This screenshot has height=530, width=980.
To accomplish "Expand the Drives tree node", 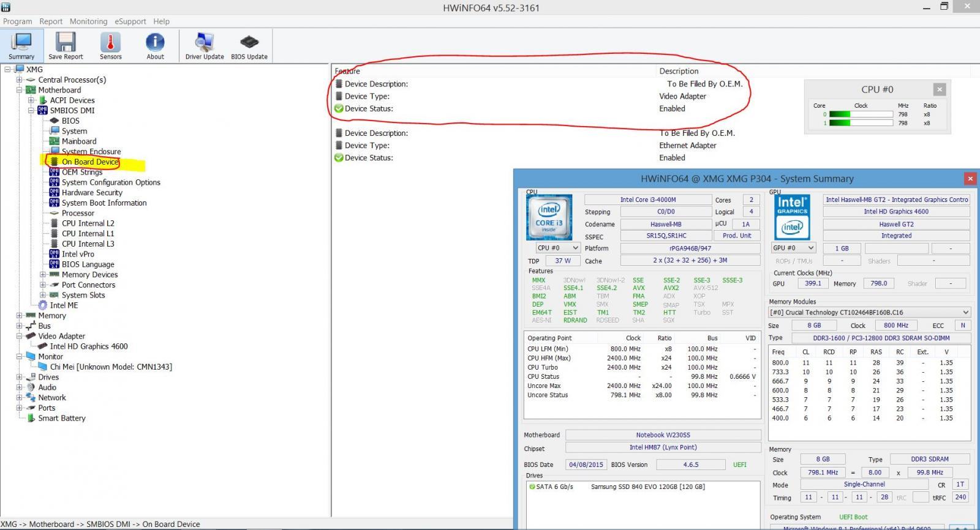I will tap(19, 377).
